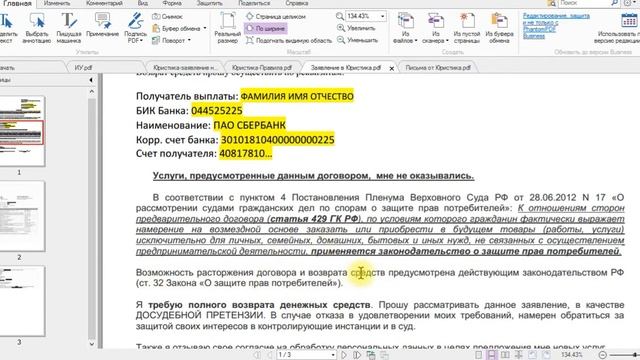This screenshot has width=640, height=360.
Task: Go to last page in status bar
Action: pyautogui.click(x=357, y=355)
